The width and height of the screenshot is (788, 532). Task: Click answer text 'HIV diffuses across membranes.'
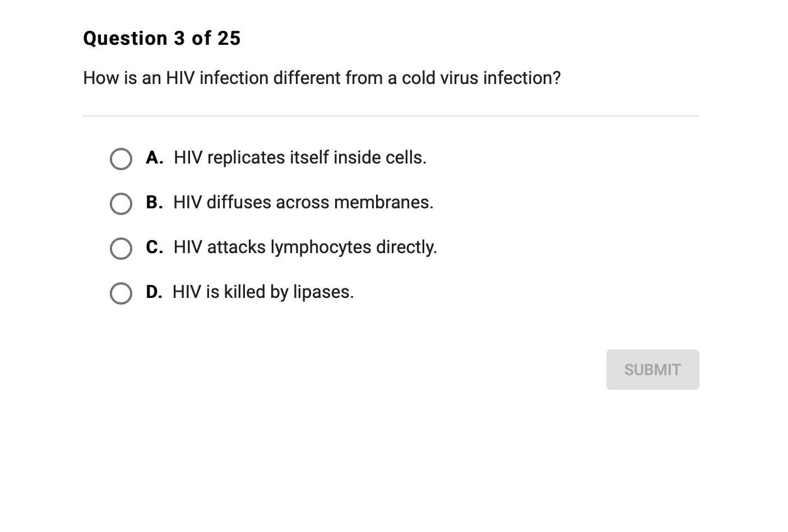coord(303,203)
